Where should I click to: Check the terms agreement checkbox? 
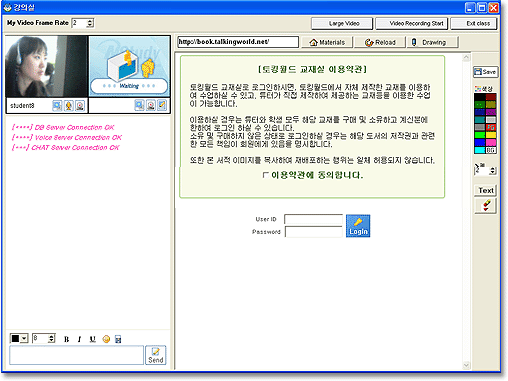266,175
